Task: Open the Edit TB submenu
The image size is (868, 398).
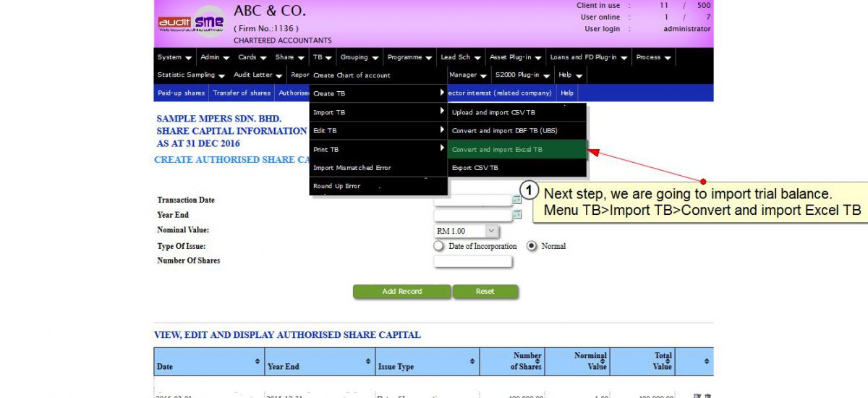Action: [378, 130]
